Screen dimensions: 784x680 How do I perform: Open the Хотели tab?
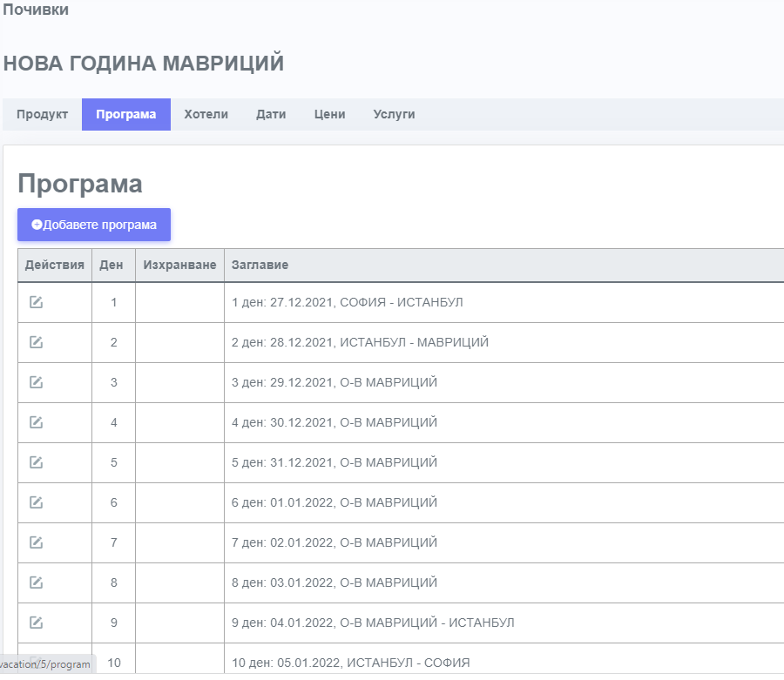pos(206,114)
